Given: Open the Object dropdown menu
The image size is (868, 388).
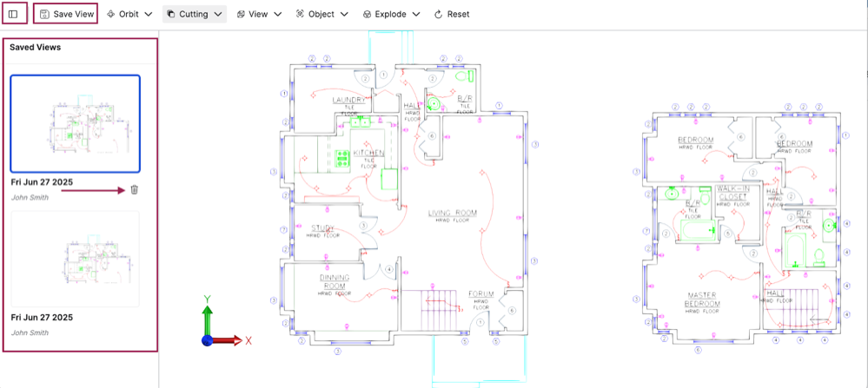Looking at the screenshot, I should point(322,14).
